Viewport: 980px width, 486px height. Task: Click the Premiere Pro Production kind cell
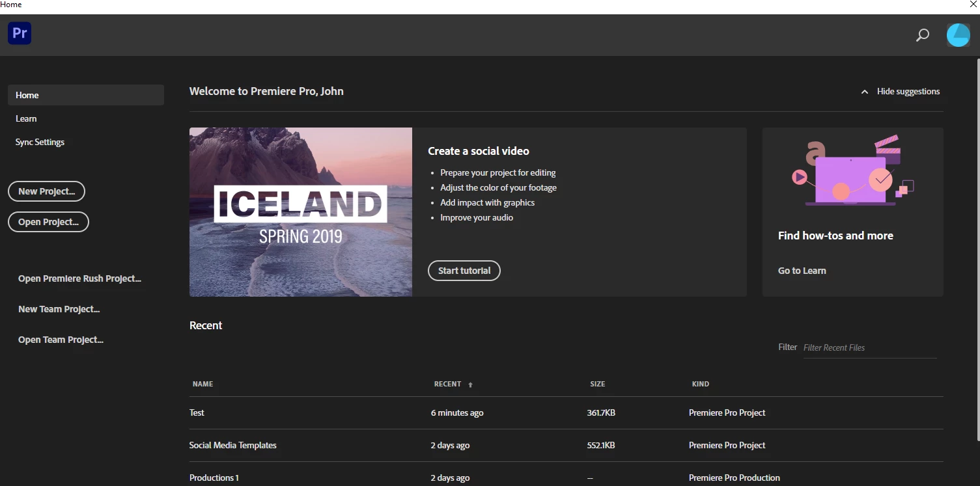coord(734,478)
